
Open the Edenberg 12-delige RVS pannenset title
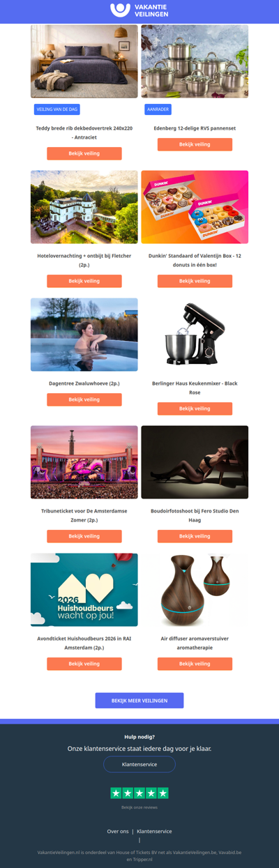tap(195, 128)
